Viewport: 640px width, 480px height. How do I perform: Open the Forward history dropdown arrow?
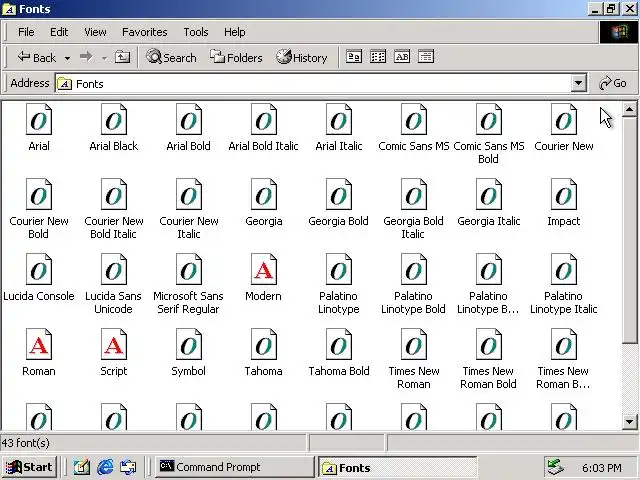(104, 58)
